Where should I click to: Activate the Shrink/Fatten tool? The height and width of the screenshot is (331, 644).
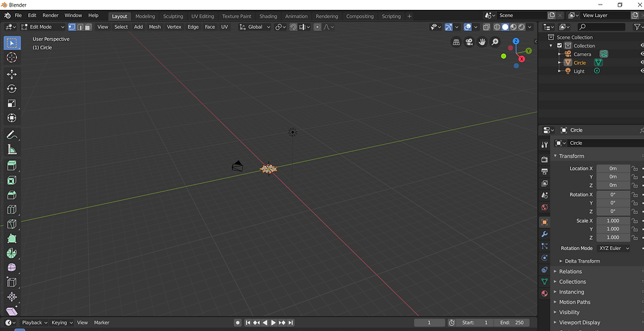(x=12, y=297)
